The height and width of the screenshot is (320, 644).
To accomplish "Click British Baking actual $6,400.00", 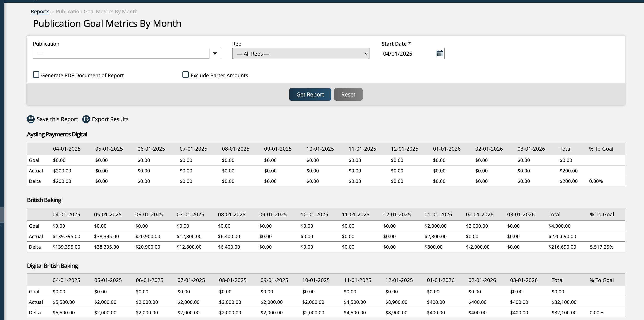I will pyautogui.click(x=229, y=236).
